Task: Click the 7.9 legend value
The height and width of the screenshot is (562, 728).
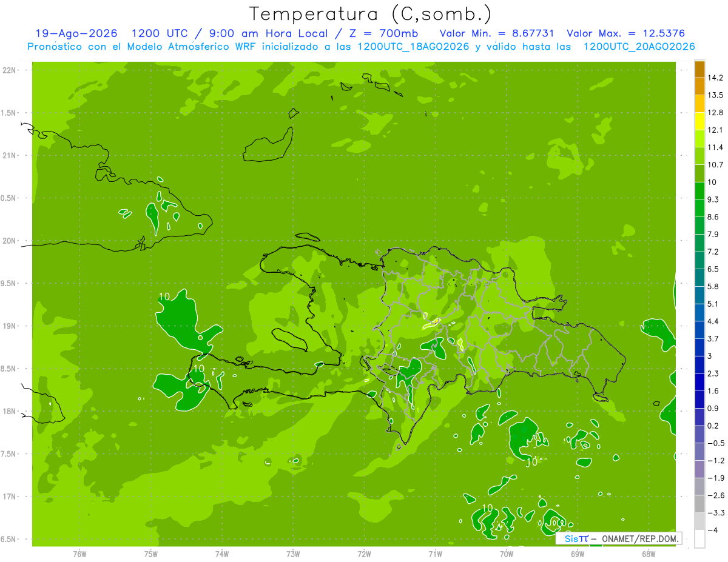Action: pyautogui.click(x=715, y=234)
